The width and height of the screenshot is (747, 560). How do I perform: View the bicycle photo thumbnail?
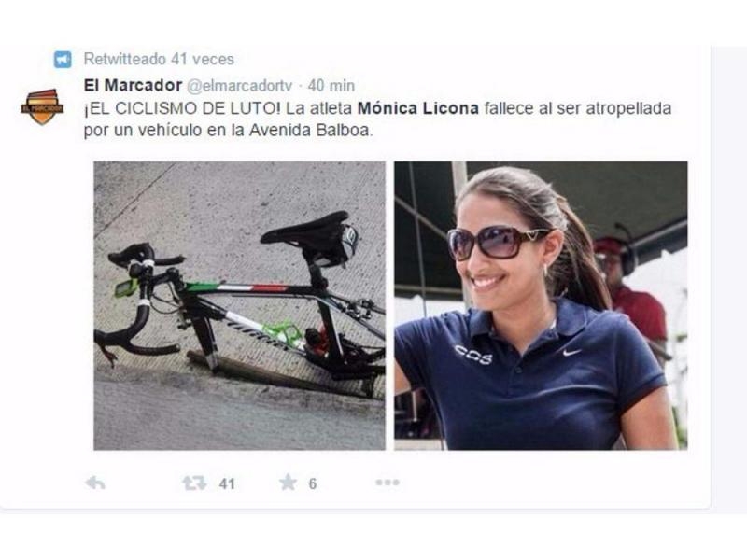coord(239,306)
